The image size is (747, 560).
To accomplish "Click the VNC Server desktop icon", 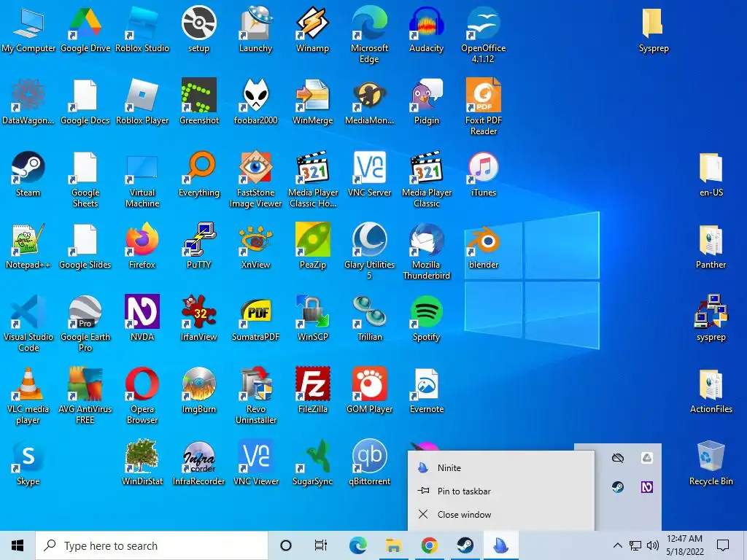I will [370, 174].
